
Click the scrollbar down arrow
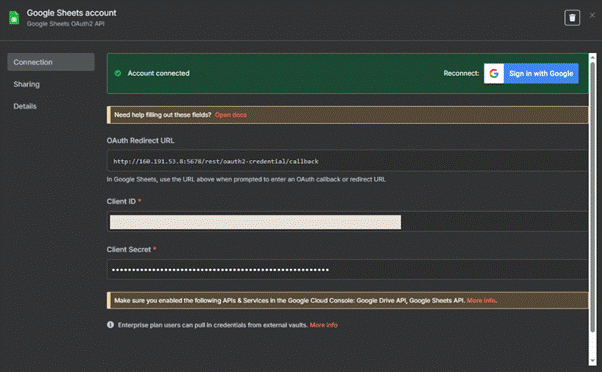point(593,361)
